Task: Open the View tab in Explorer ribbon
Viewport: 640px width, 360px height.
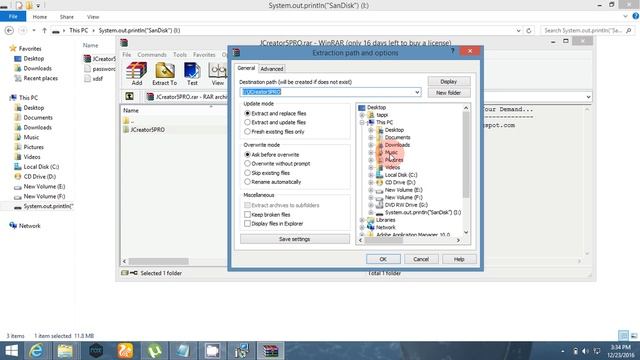Action: 93,17
